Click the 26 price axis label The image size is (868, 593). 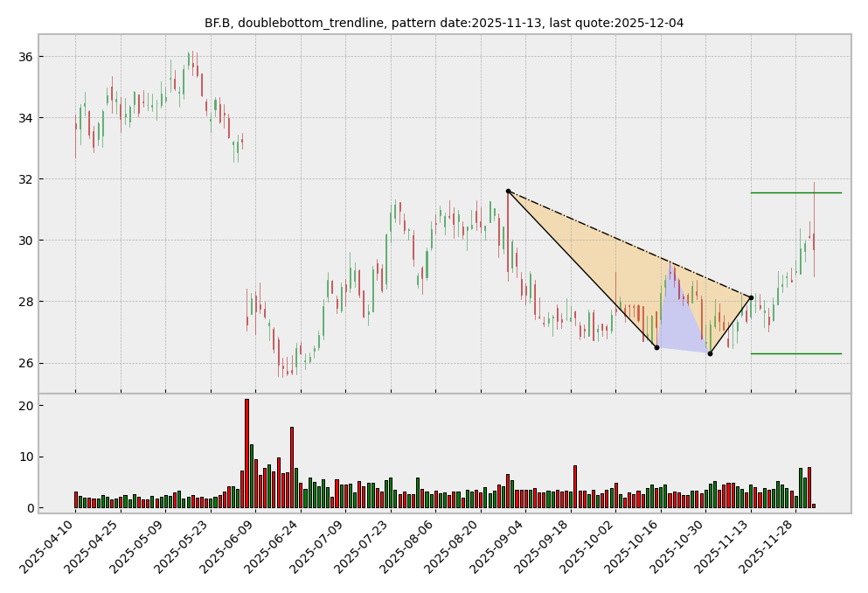[24, 363]
